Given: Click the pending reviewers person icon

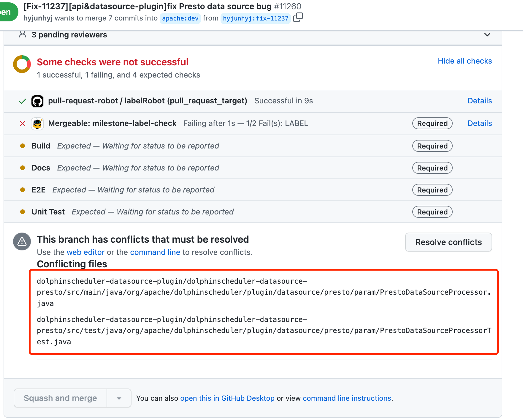Looking at the screenshot, I should (23, 34).
